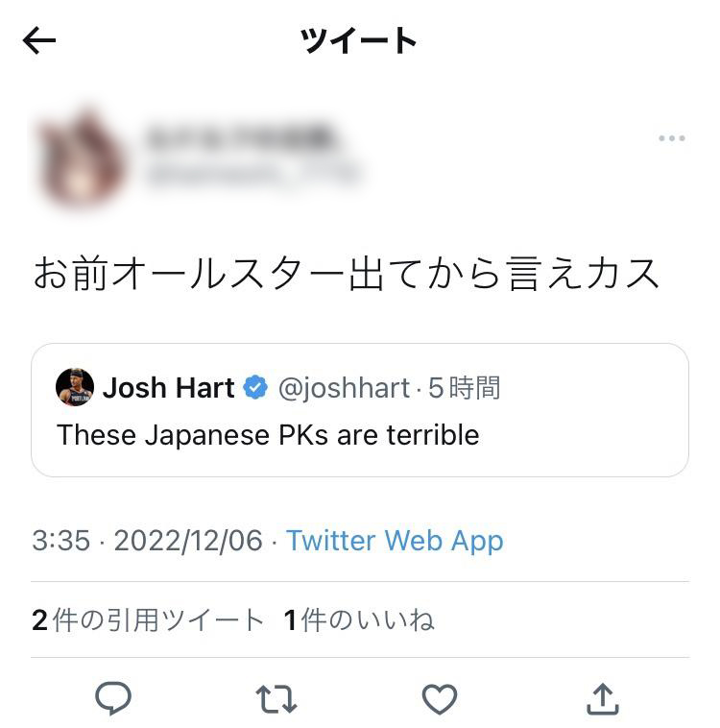Click the 3:35 · 2022/12/06 timestamp
Screen dimensions: 720x728
tap(147, 541)
